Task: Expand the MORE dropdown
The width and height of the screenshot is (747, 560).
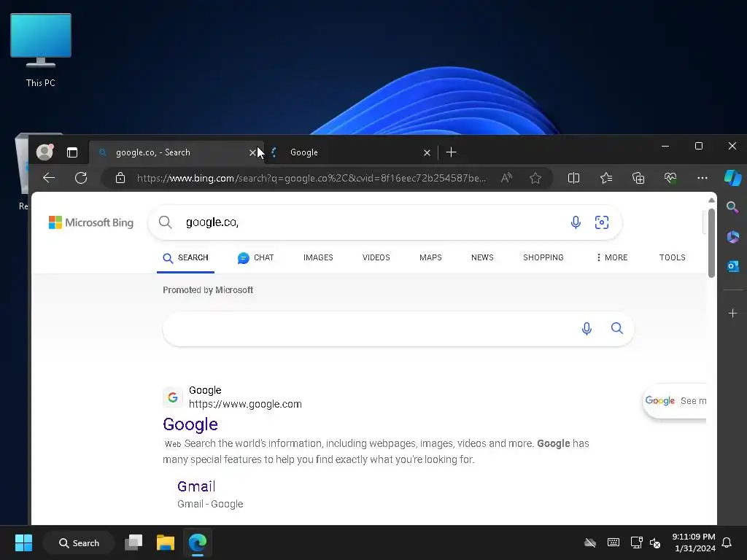Action: click(612, 257)
